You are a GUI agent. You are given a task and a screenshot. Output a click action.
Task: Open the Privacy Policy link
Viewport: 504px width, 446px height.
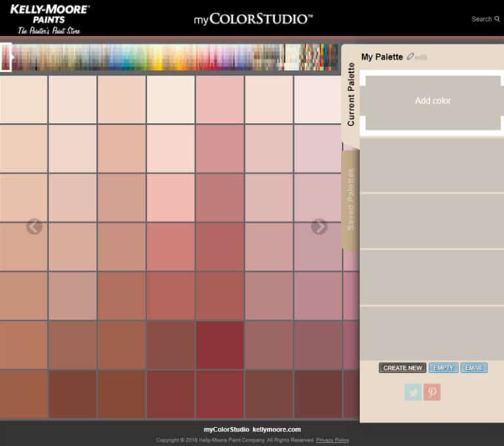[332, 440]
